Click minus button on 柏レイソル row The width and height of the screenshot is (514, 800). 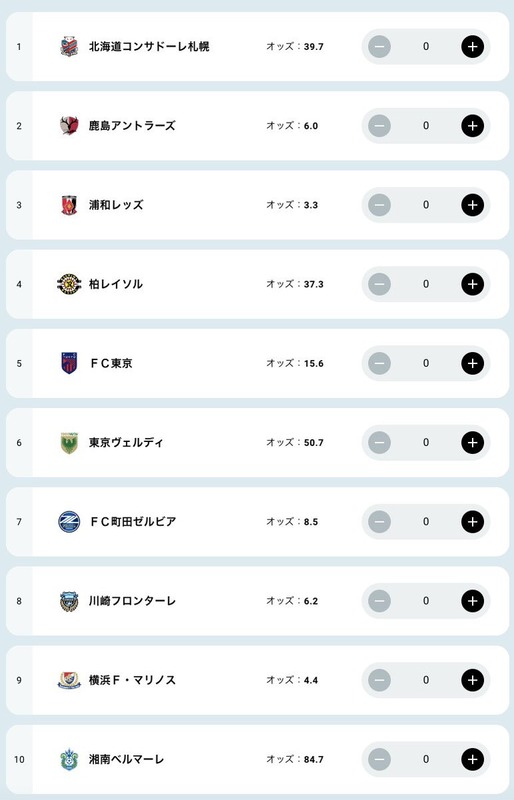(379, 284)
